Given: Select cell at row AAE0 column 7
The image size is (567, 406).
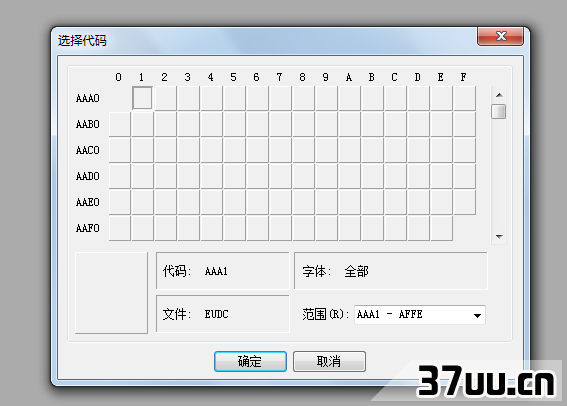Looking at the screenshot, I should click(x=280, y=202).
